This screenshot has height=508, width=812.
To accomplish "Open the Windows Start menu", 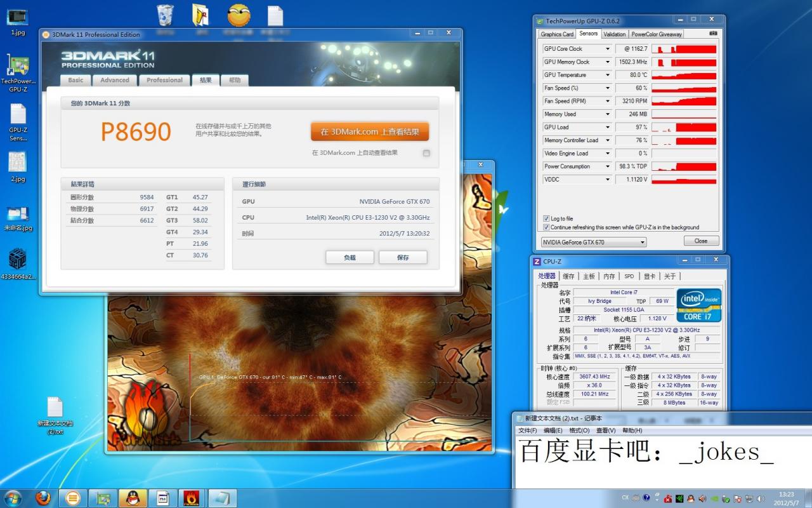I will (13, 498).
